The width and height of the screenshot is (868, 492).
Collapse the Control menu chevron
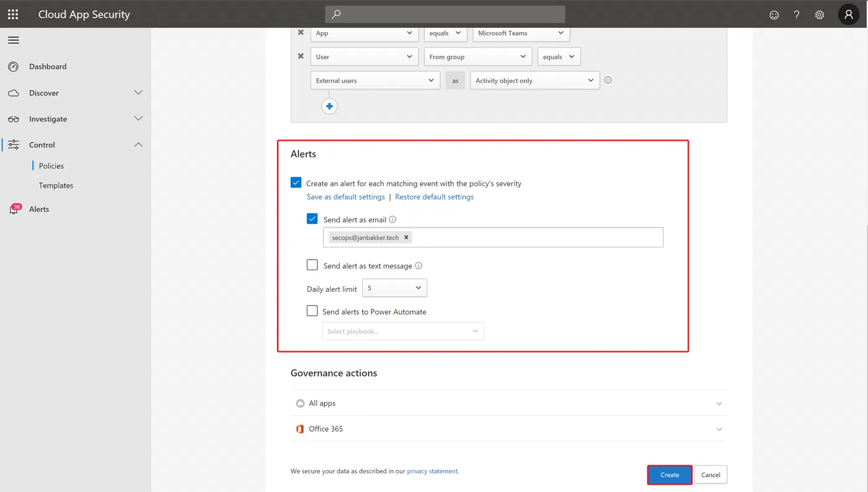138,145
